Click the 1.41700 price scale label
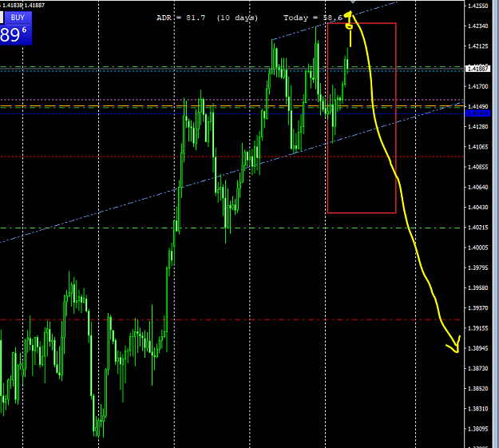The width and height of the screenshot is (499, 448). pyautogui.click(x=478, y=86)
